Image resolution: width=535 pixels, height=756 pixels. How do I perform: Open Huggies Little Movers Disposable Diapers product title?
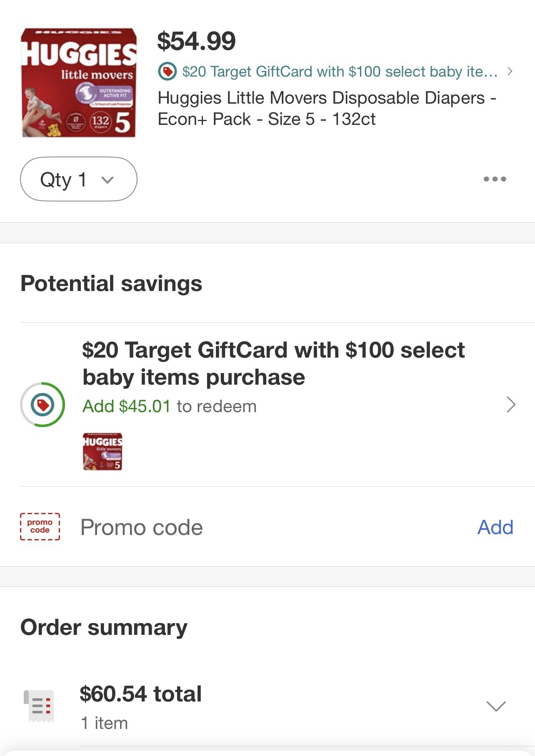pyautogui.click(x=327, y=108)
